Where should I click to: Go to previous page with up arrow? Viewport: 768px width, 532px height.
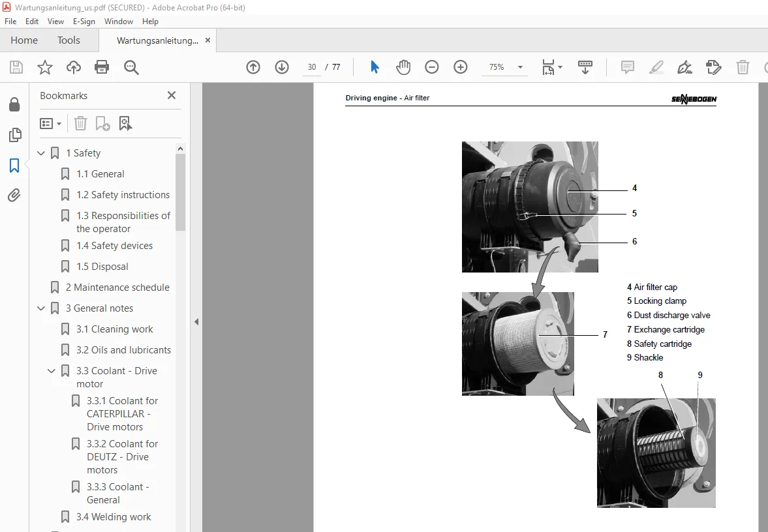pyautogui.click(x=253, y=67)
